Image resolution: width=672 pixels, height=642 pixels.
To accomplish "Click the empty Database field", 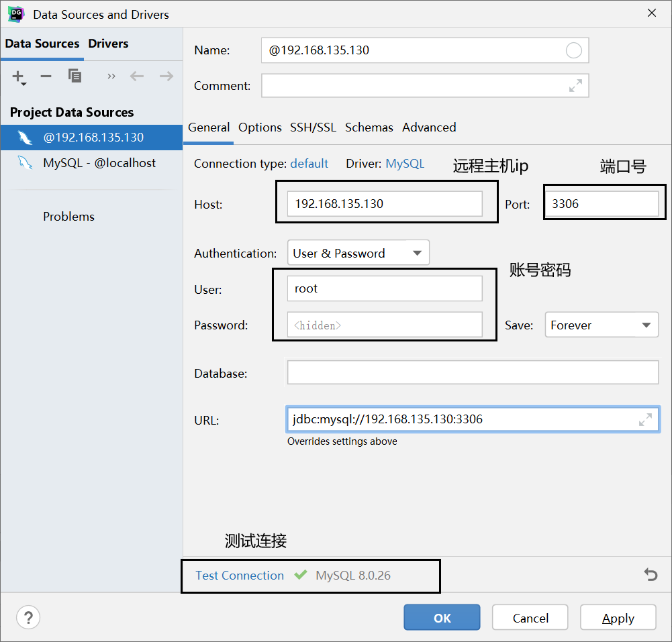I will coord(473,372).
